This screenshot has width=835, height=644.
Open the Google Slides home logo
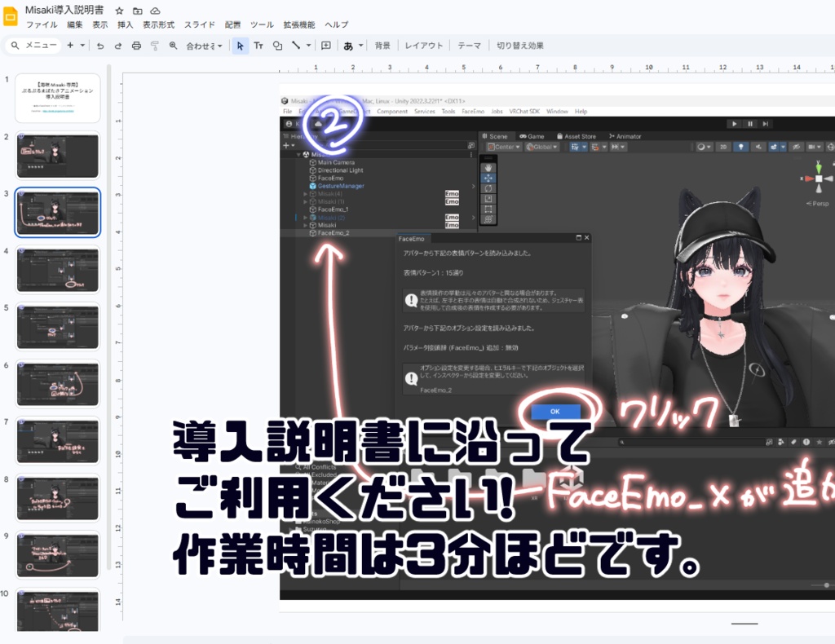[10, 16]
